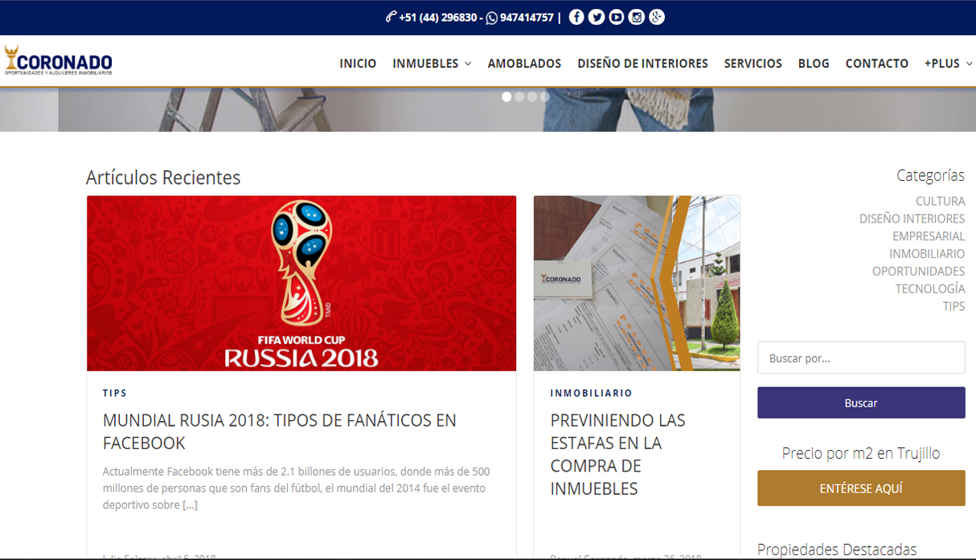Expand the +PLUS dropdown menu
Image resolution: width=976 pixels, height=560 pixels.
(949, 63)
